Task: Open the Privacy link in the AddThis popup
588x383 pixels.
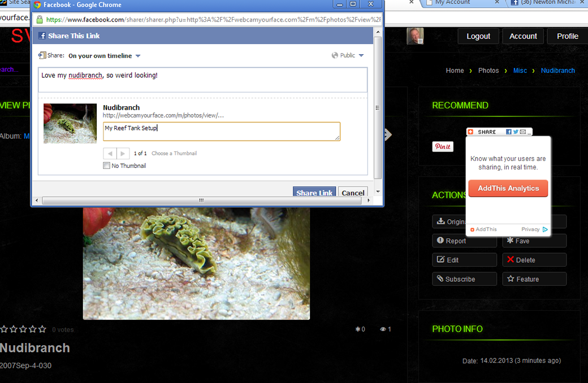Action: [x=530, y=229]
